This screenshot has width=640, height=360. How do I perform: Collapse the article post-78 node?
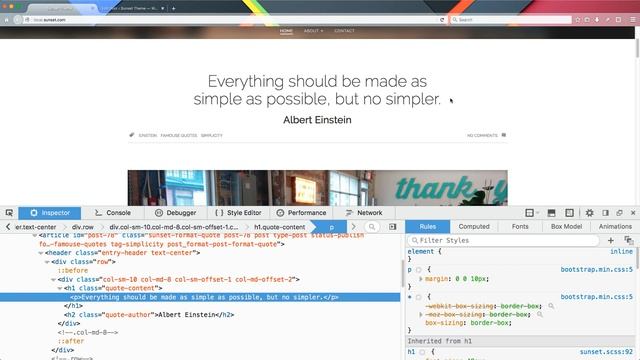tap(35, 236)
